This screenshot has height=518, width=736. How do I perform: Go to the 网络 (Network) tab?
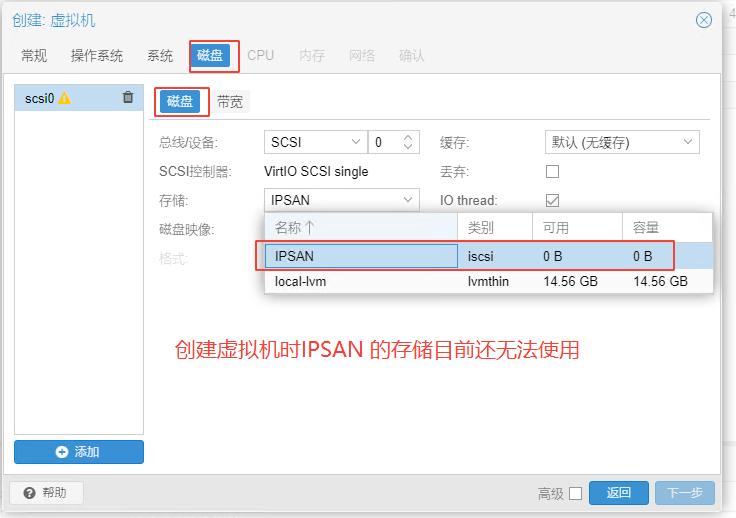tap(362, 56)
